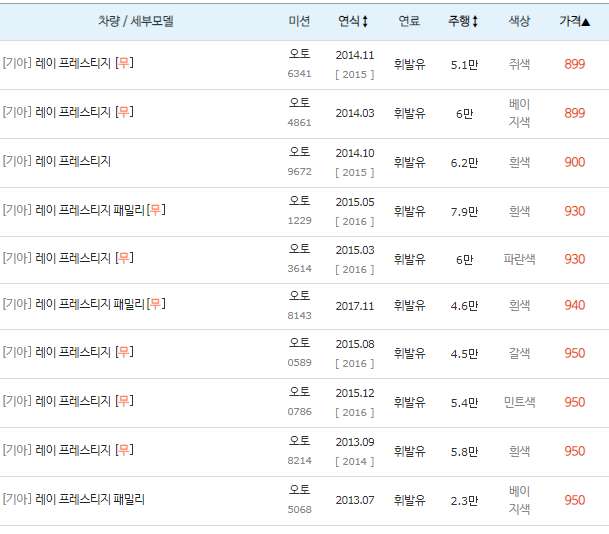
Task: Click the 4.6만 mileage value
Action: click(464, 306)
